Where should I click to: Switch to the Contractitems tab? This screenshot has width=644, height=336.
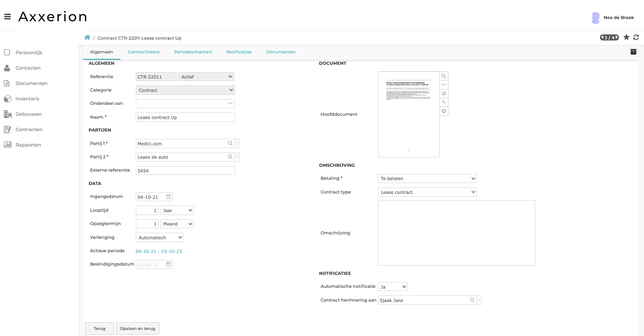[144, 52]
